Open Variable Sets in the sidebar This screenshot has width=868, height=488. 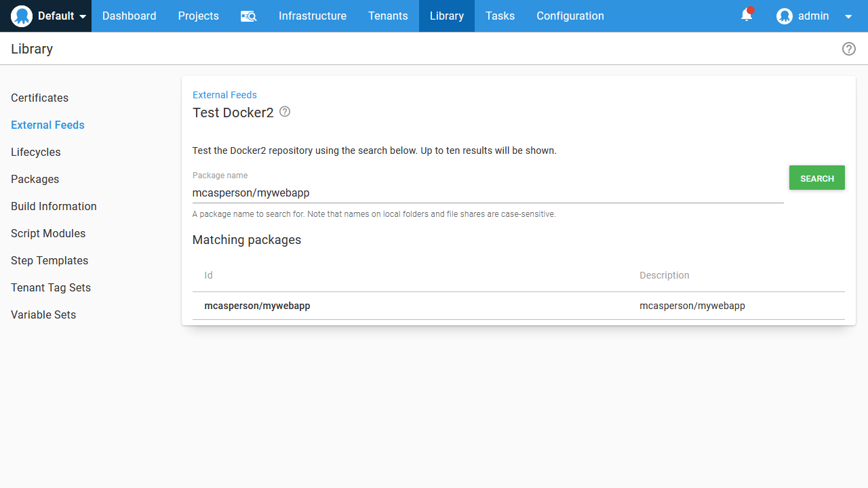coord(43,314)
